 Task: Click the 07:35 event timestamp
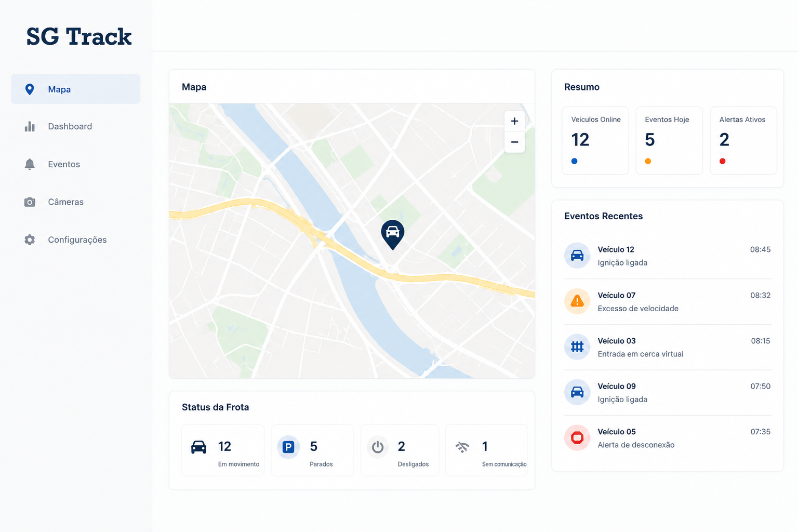pos(760,432)
